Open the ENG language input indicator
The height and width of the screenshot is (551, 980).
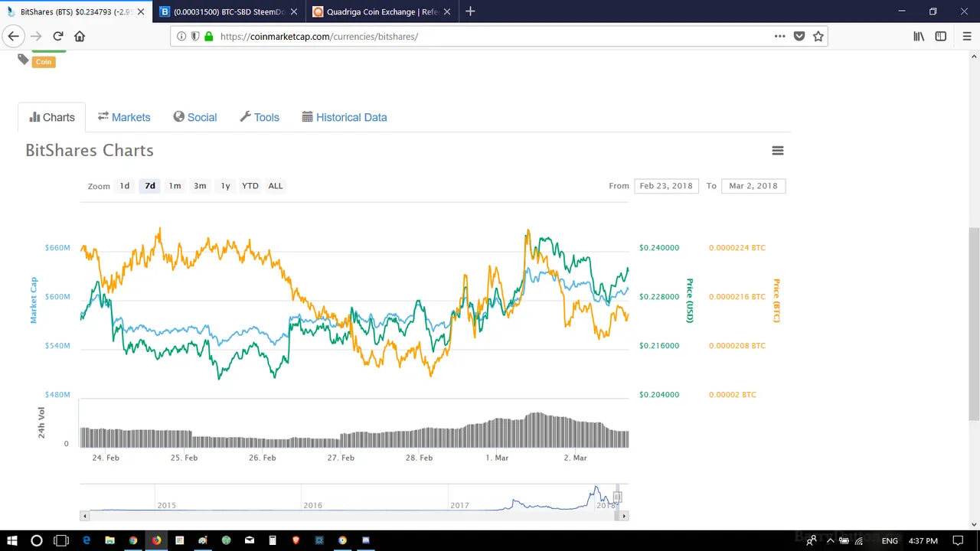[x=890, y=540]
